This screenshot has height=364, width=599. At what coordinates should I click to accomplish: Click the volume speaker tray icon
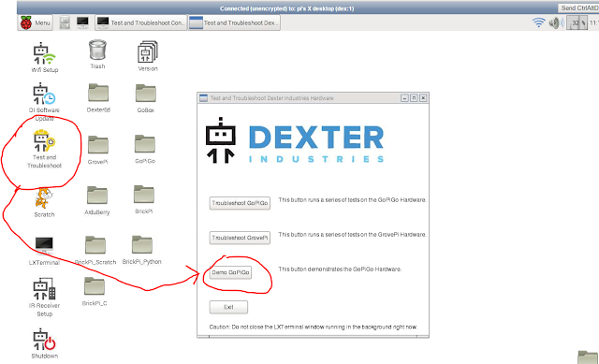coord(556,22)
